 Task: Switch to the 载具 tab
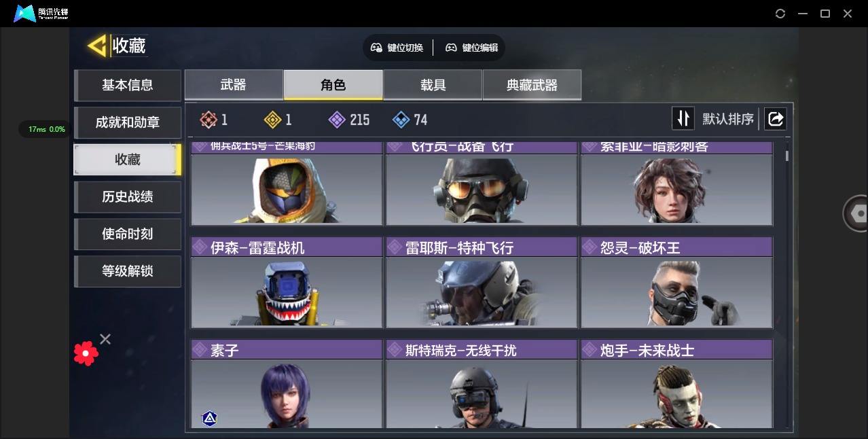(433, 85)
